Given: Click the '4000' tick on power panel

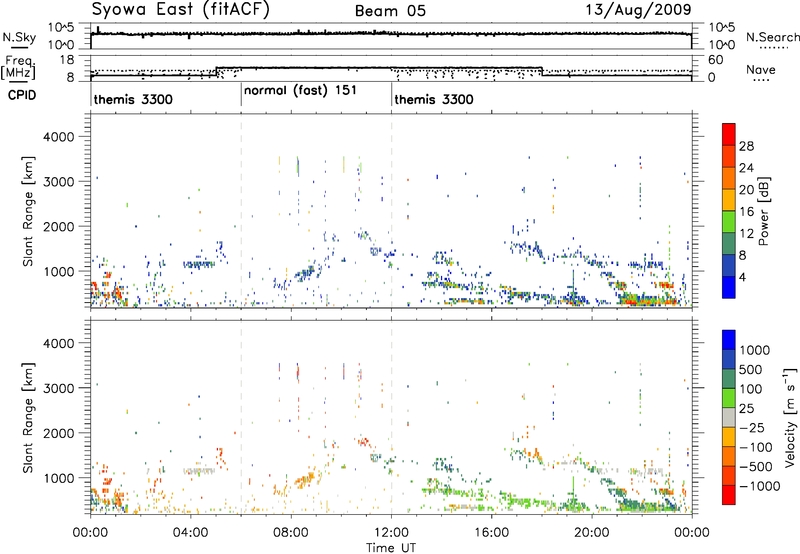Looking at the screenshot, I should pyautogui.click(x=58, y=137).
